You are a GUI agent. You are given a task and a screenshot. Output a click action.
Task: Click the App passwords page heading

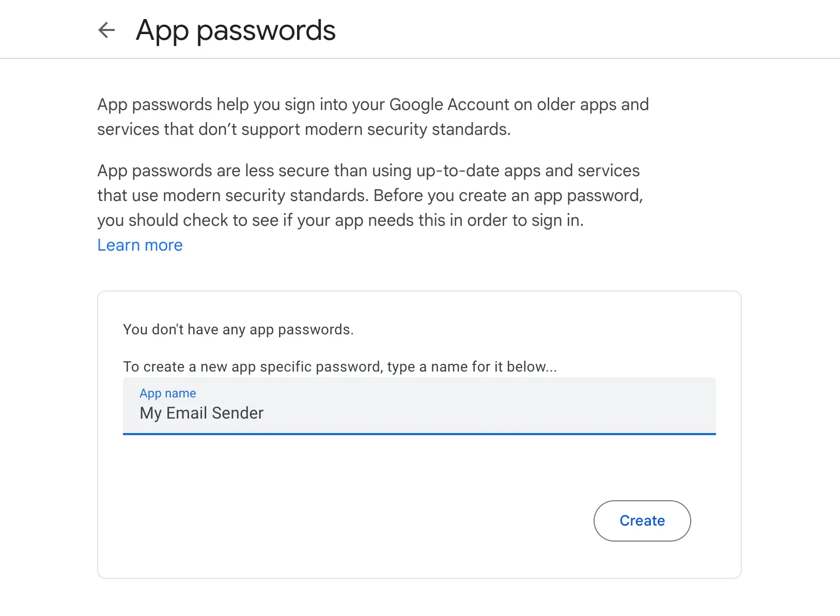tap(236, 30)
